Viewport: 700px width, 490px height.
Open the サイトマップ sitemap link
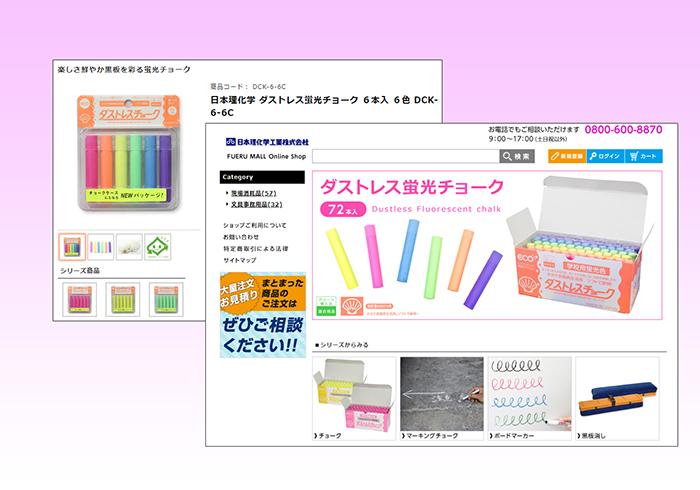tap(239, 259)
